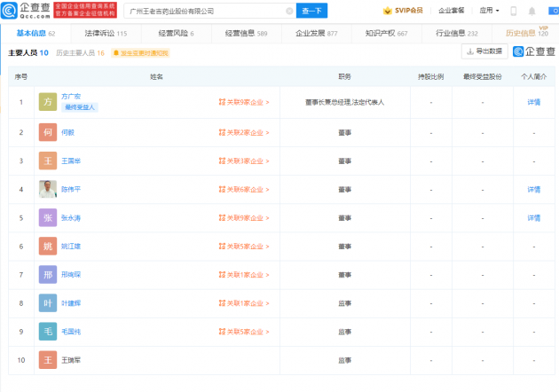Switch to 经营信息 tab
This screenshot has width=559, height=392.
coord(246,33)
